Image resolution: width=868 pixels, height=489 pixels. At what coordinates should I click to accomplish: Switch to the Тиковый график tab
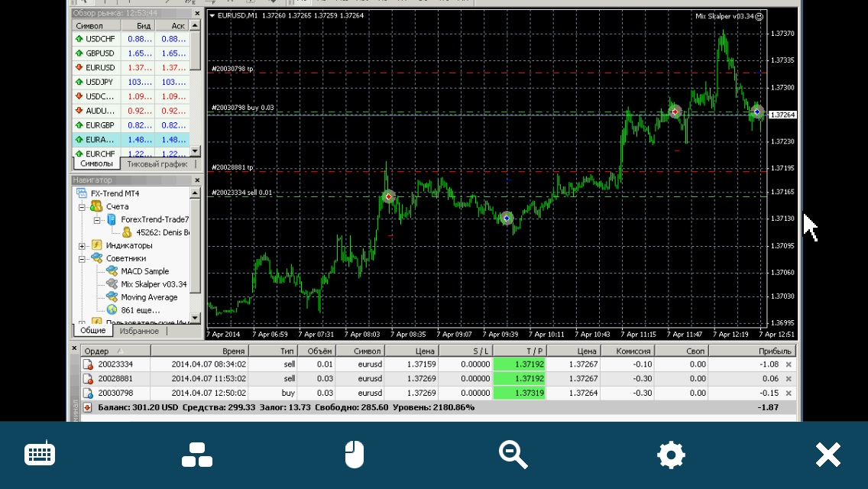point(157,164)
